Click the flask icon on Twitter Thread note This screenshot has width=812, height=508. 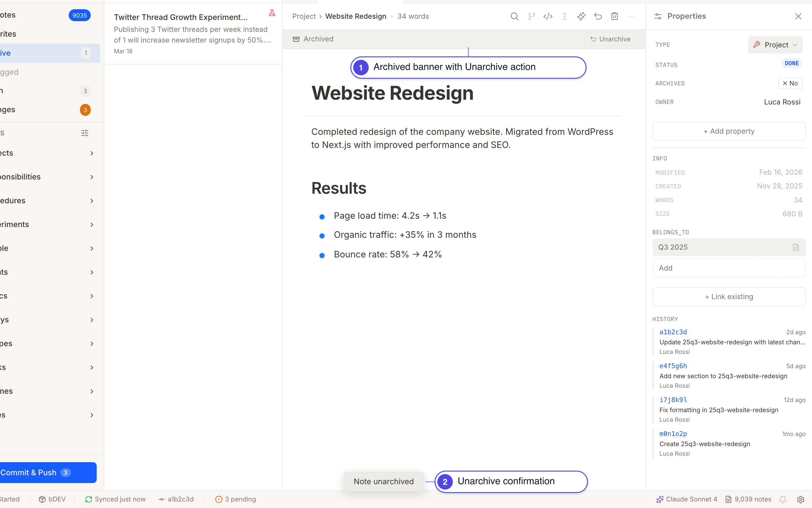pyautogui.click(x=272, y=13)
